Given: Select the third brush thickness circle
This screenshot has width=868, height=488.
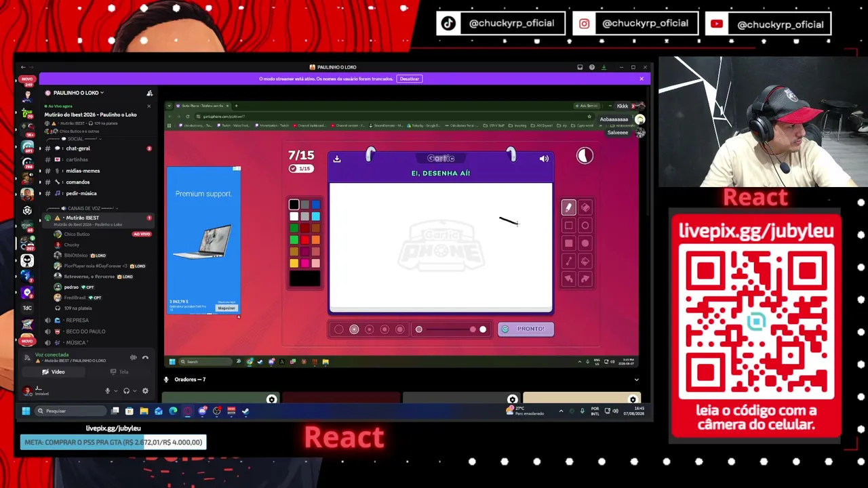Looking at the screenshot, I should click(x=369, y=329).
